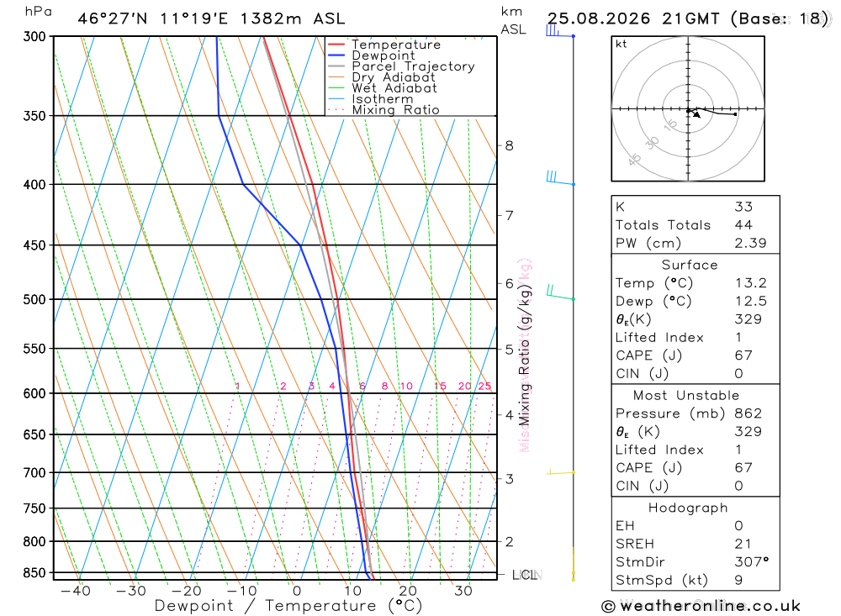Click the Parcel Trajectory legend entry
The height and width of the screenshot is (616, 841).
[x=401, y=66]
